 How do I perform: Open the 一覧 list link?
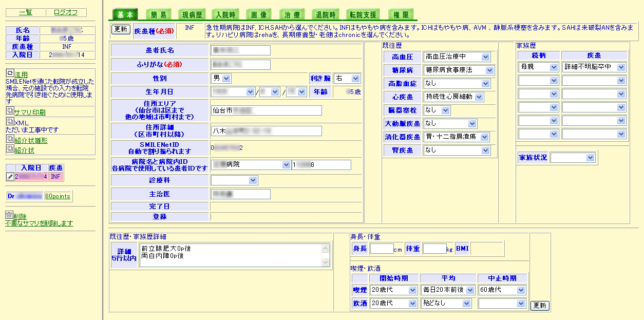pos(26,12)
